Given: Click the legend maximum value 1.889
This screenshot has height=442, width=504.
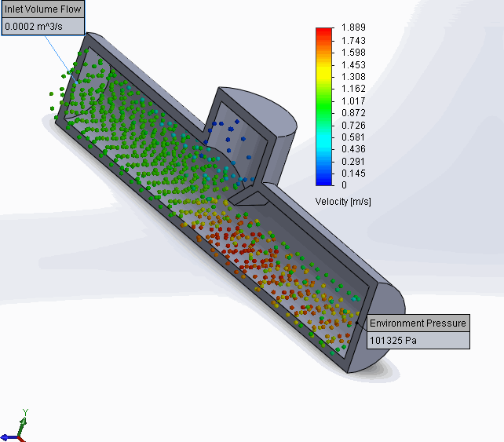Looking at the screenshot, I should pos(353,27).
